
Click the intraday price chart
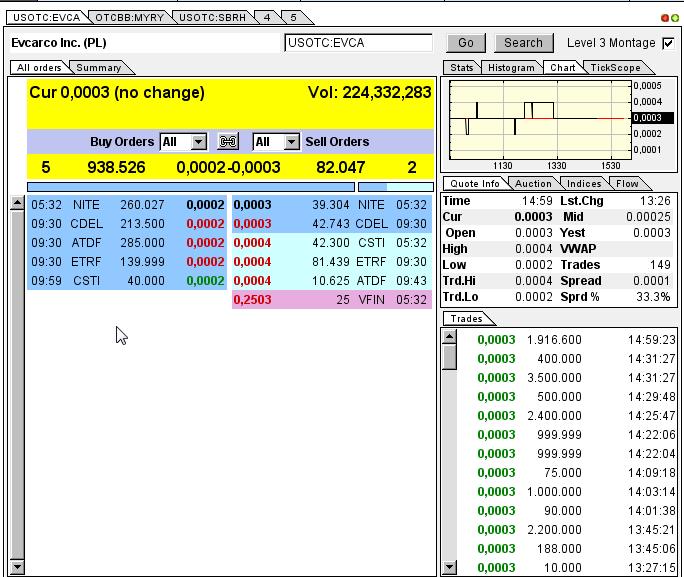pyautogui.click(x=540, y=120)
